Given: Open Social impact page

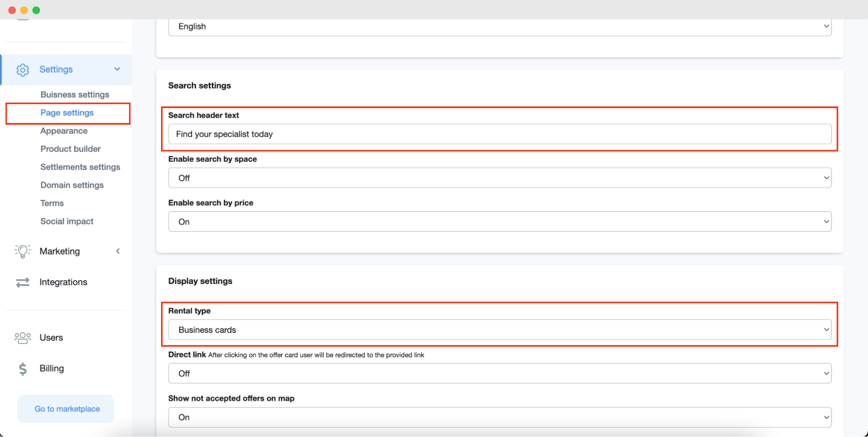Looking at the screenshot, I should [x=67, y=222].
